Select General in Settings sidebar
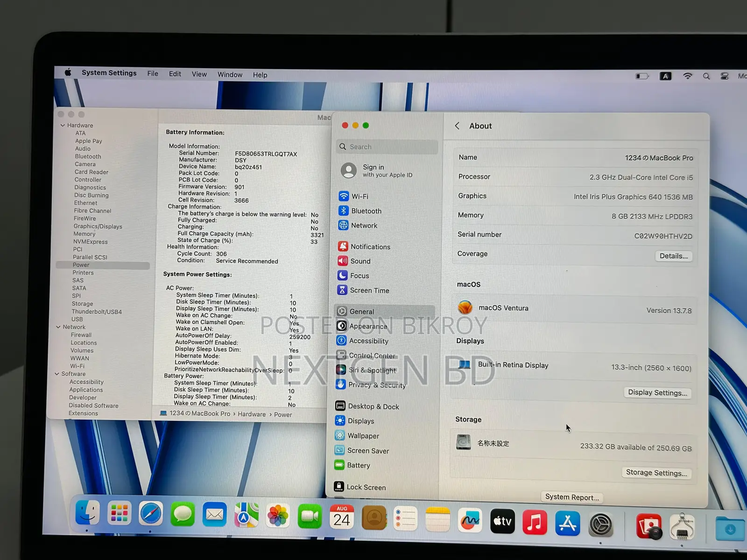Screen dimensions: 747x560 (385, 311)
